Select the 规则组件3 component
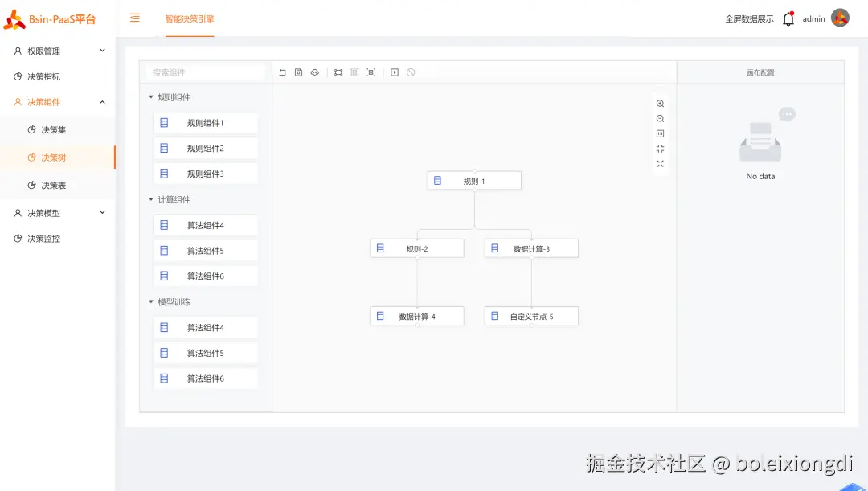The width and height of the screenshot is (868, 491). click(206, 174)
